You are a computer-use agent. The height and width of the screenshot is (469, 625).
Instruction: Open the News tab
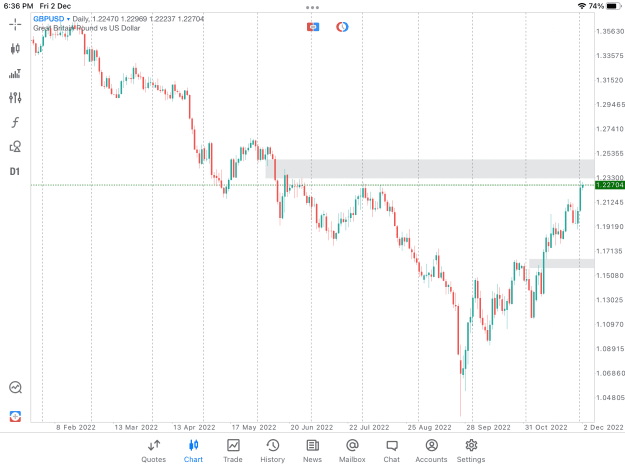[312, 451]
